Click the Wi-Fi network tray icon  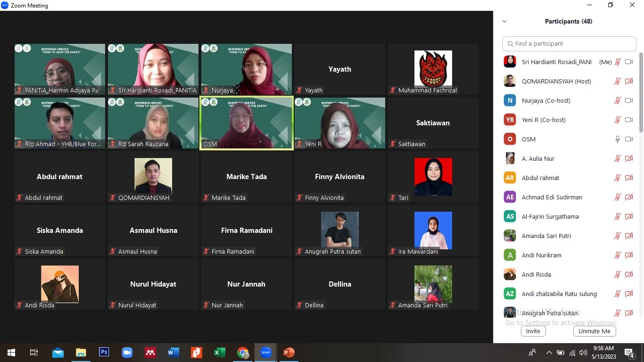pos(572,353)
